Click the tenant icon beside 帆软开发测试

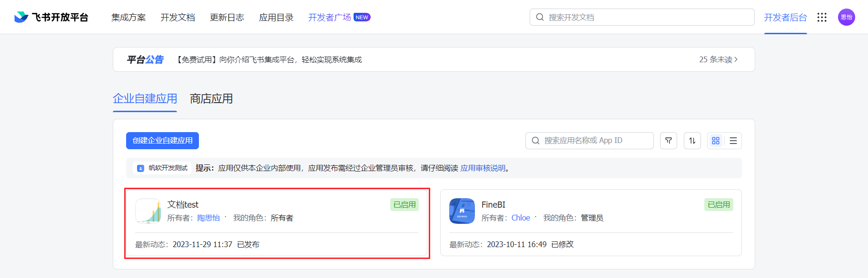point(140,168)
